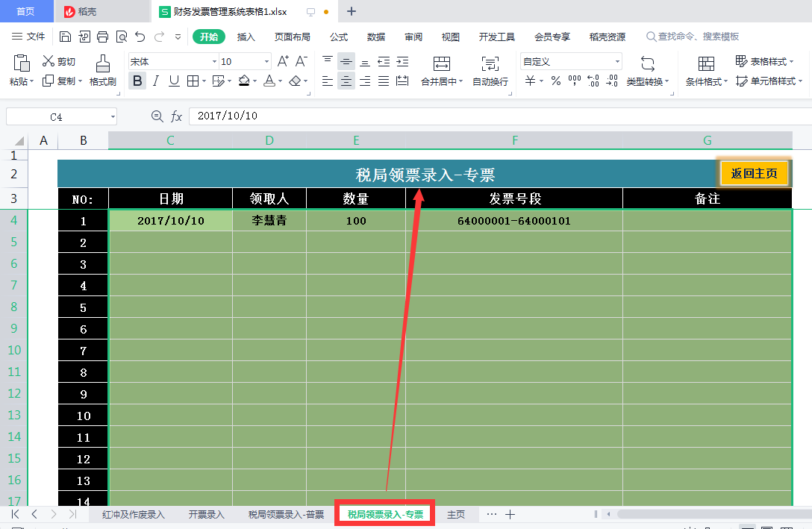Click the Print icon in quick toolbar
812x529 pixels.
tap(102, 37)
